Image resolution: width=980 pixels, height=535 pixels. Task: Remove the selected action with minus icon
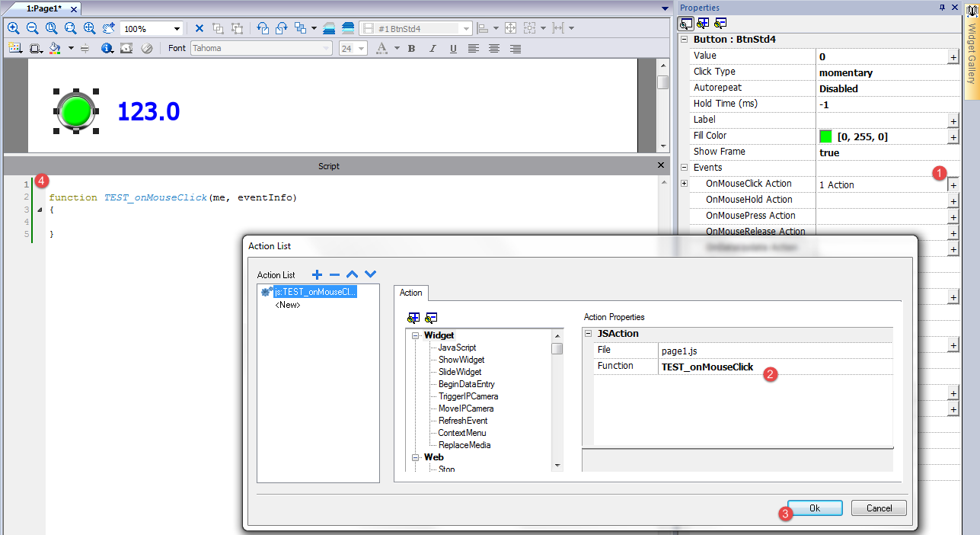point(334,274)
